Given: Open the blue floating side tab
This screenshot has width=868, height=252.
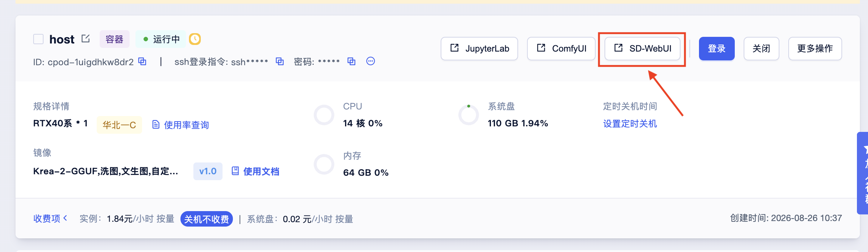Looking at the screenshot, I should [x=862, y=173].
